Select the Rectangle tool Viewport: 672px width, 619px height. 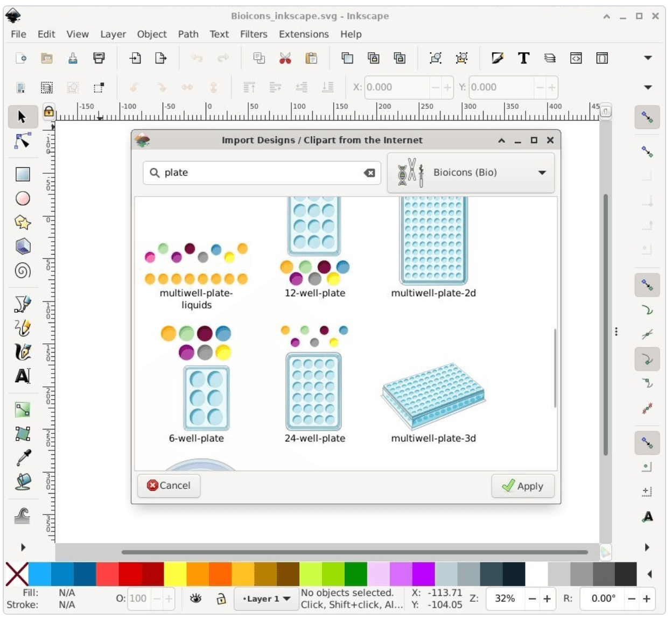(x=23, y=174)
